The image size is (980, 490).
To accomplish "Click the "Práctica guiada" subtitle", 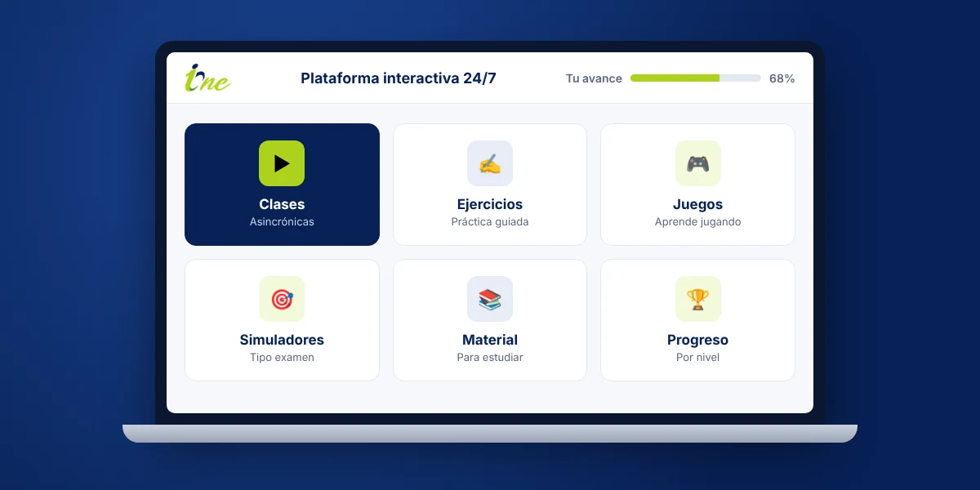I will [490, 222].
